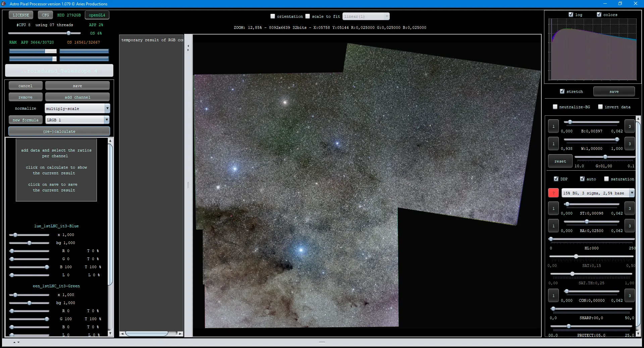Viewport: 644px width, 348px height.
Task: Uncheck the DDP checkbox
Action: tap(556, 179)
